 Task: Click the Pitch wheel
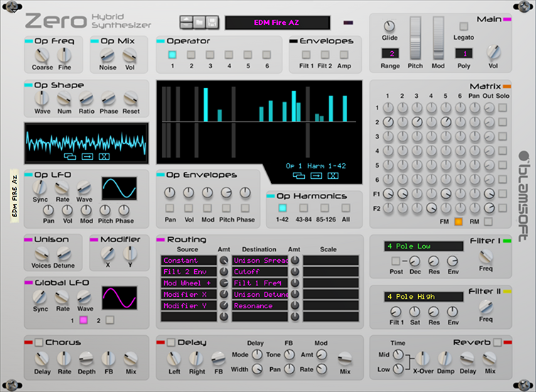(x=415, y=38)
